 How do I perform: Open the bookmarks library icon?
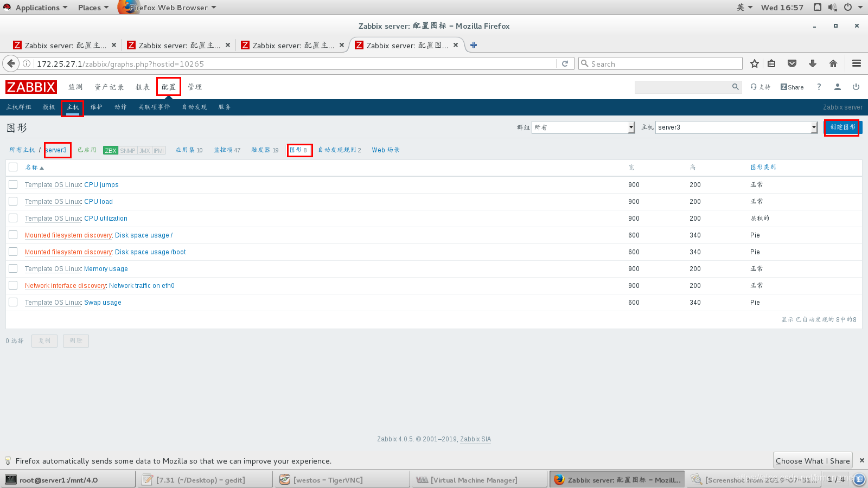[x=771, y=63]
